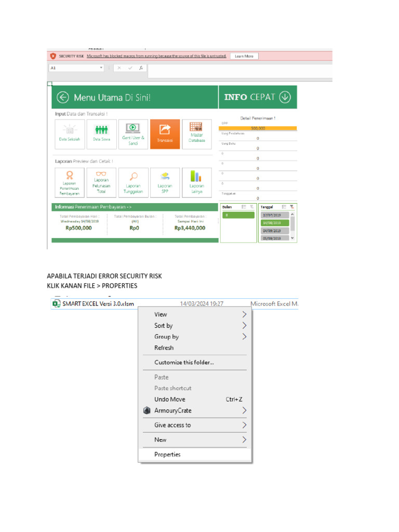This screenshot has height=532, width=399.
Task: Expand the Group by submenu arrow
Action: tap(244, 337)
